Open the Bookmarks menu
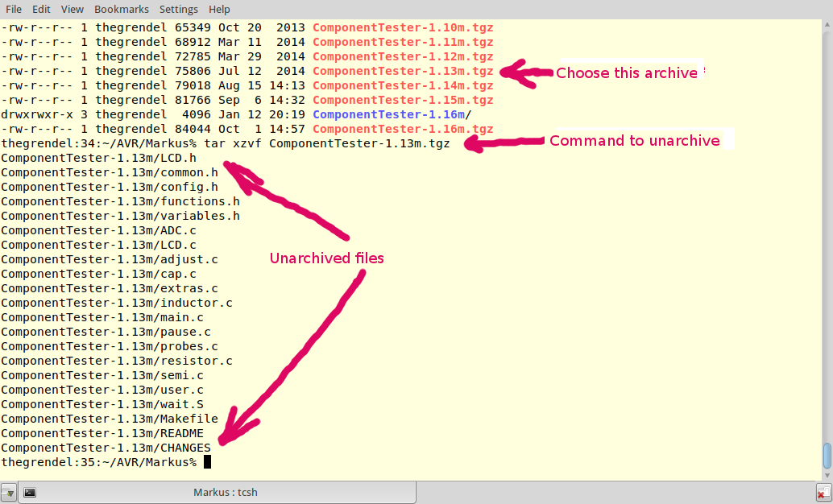 pyautogui.click(x=121, y=9)
